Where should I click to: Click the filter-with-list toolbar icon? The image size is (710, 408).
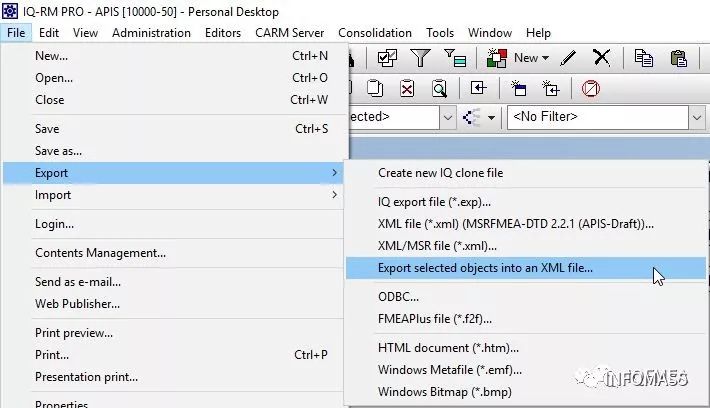[455, 58]
